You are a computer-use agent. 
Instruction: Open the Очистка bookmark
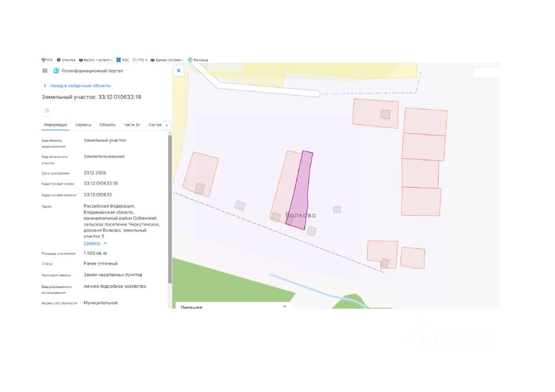pos(66,60)
